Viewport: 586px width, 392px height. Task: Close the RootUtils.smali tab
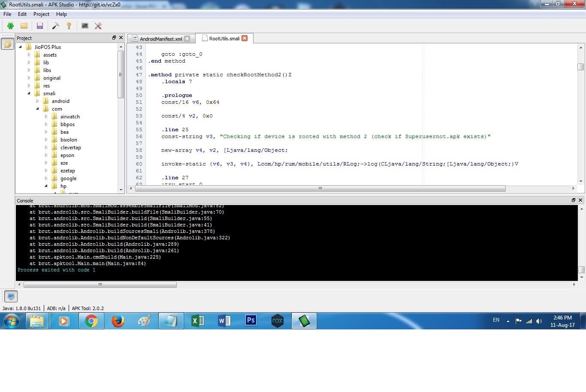[x=245, y=38]
